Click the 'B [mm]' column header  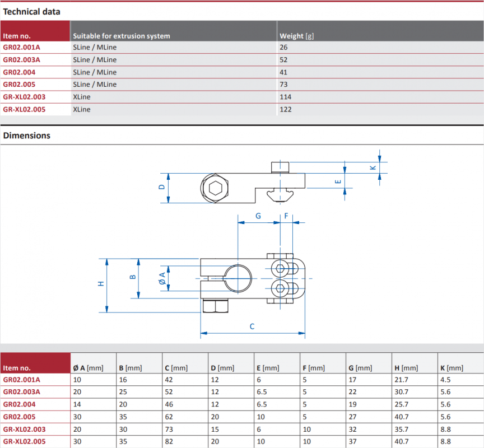131,368
